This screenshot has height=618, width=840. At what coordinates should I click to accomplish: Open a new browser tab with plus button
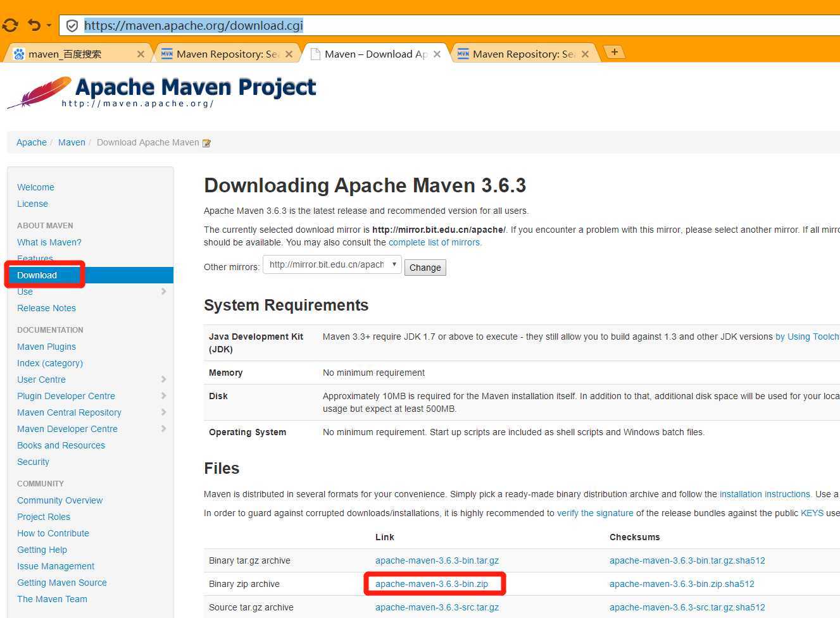coord(614,52)
